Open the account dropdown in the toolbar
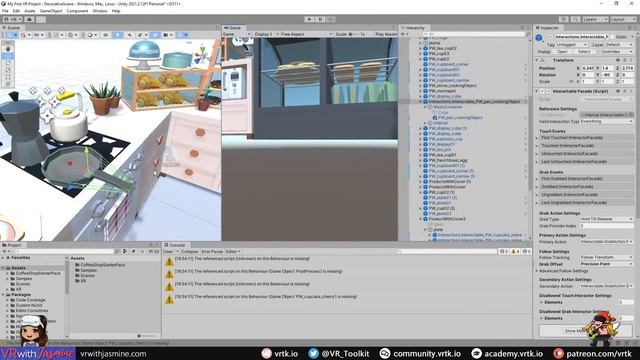 coord(12,19)
